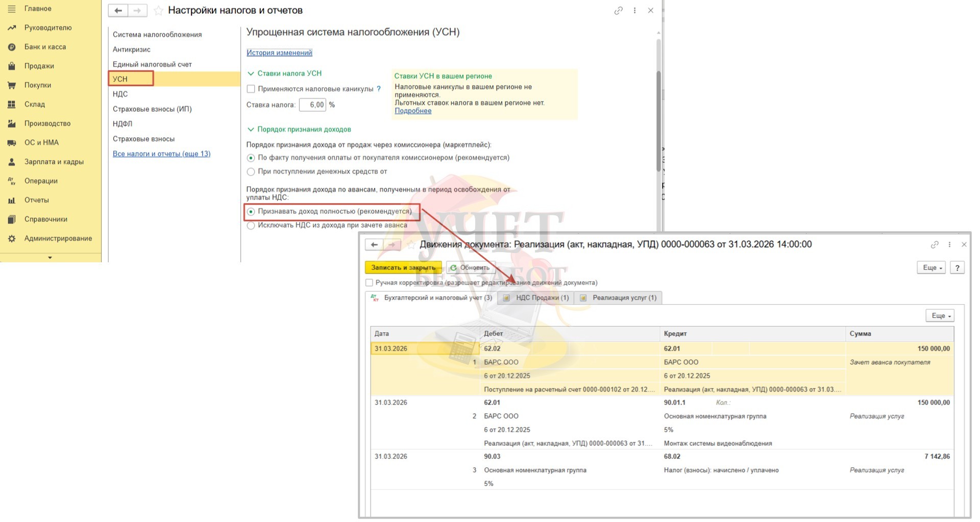Switch to the НДС Продажи tab

coord(536,298)
